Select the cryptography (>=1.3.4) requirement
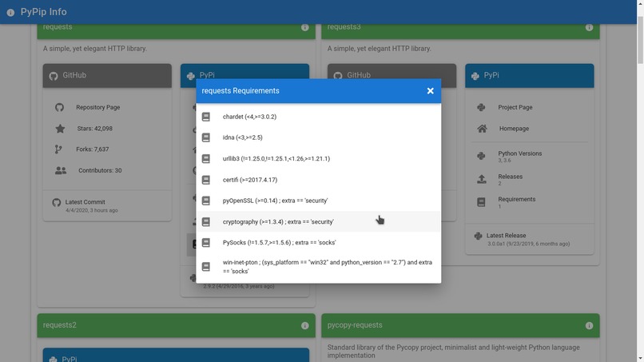Image resolution: width=644 pixels, height=362 pixels. tap(318, 221)
